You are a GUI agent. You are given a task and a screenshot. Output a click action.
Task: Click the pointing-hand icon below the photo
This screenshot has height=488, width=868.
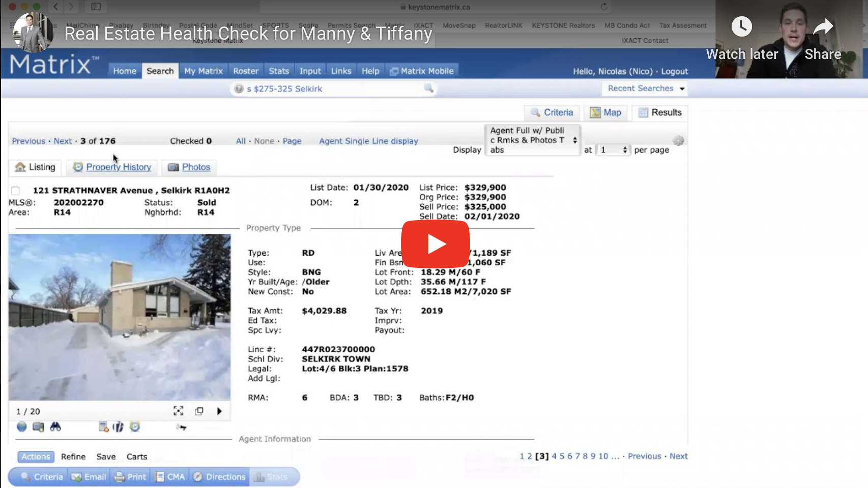181,427
